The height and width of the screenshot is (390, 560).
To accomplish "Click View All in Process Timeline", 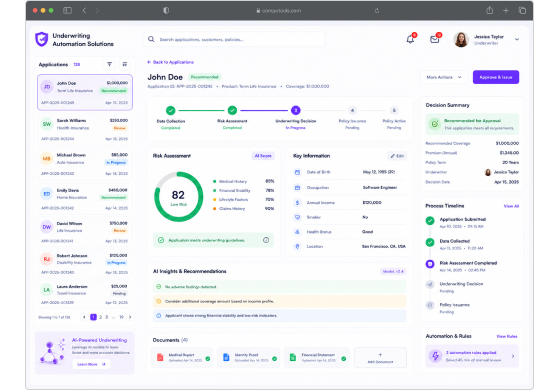I will [x=511, y=206].
